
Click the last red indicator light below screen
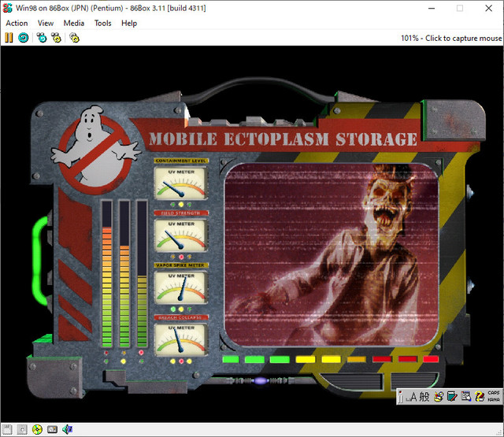click(x=431, y=359)
